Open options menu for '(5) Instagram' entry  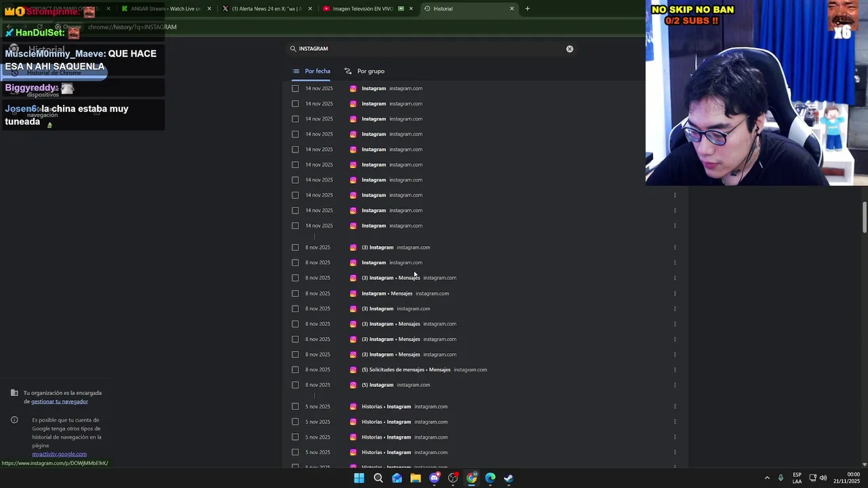(x=675, y=385)
